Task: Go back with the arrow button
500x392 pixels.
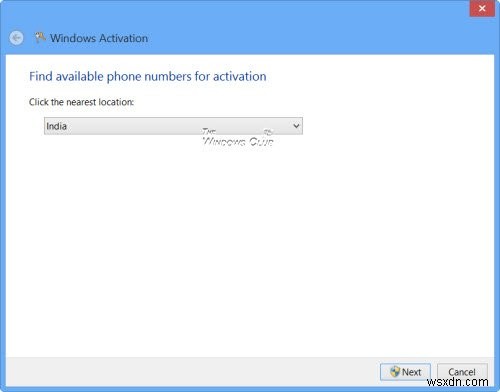Action: [16, 38]
